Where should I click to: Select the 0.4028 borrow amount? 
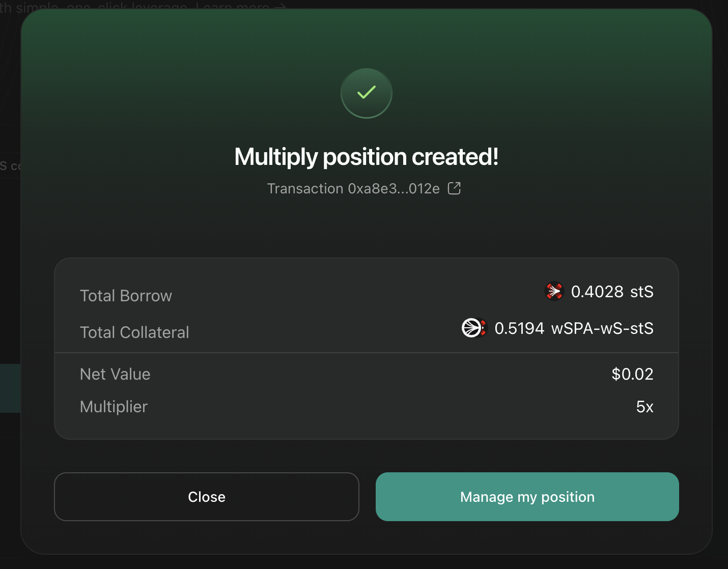pyautogui.click(x=597, y=292)
